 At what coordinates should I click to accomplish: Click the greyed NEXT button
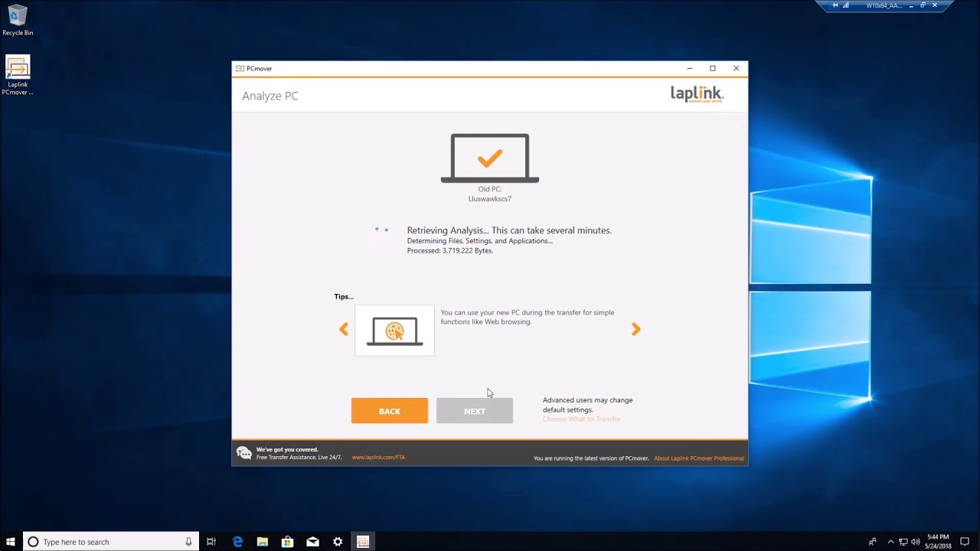[475, 411]
